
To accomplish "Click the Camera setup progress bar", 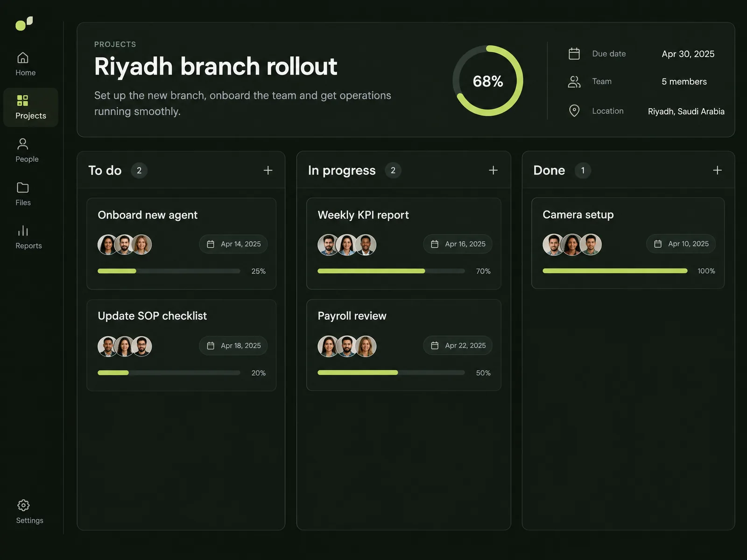I will 615,271.
